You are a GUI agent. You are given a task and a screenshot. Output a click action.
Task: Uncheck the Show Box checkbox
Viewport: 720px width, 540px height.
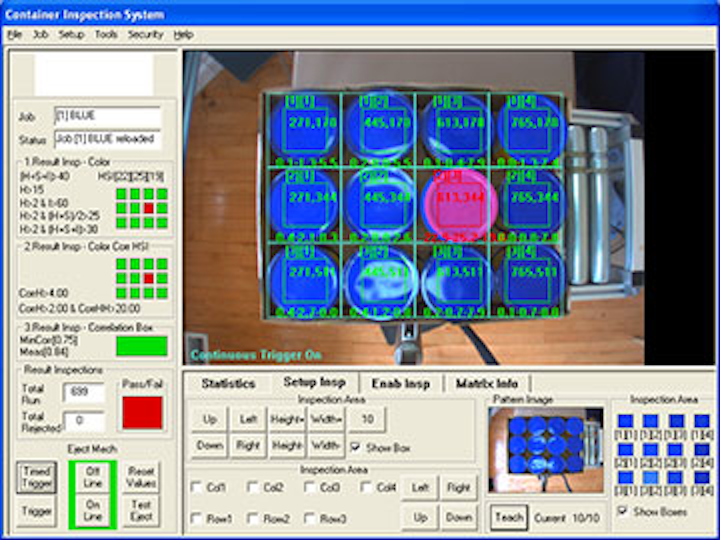pos(355,447)
